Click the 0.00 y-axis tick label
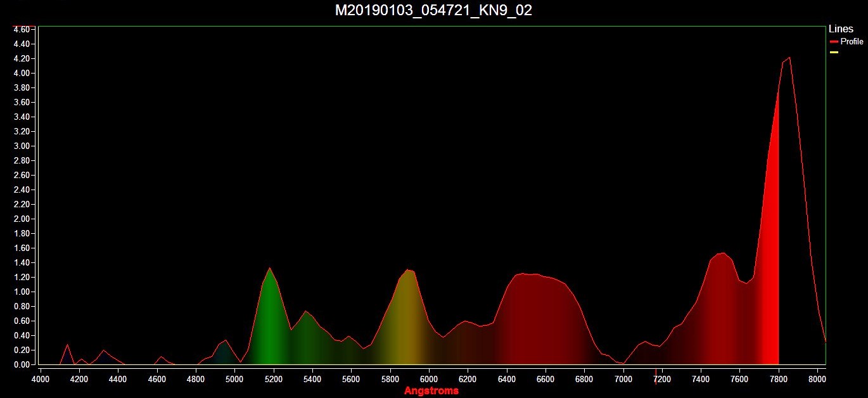868x398 pixels. click(22, 365)
